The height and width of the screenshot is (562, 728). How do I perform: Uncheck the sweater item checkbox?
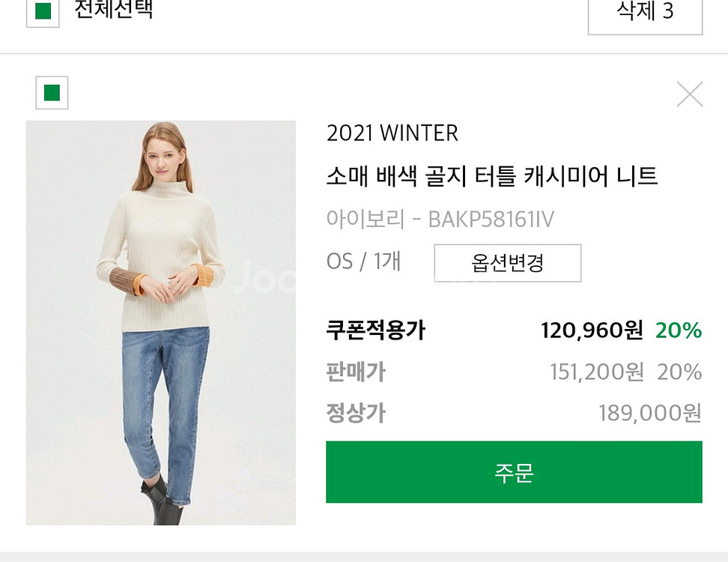[x=52, y=93]
